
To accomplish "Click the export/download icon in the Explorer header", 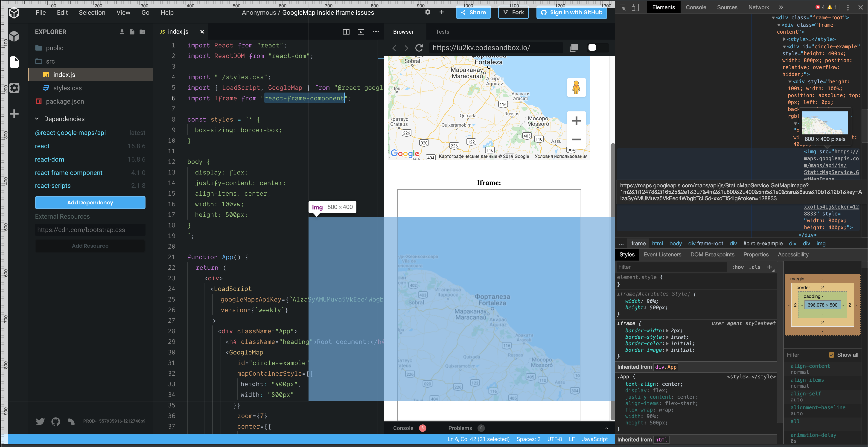I will 122,32.
